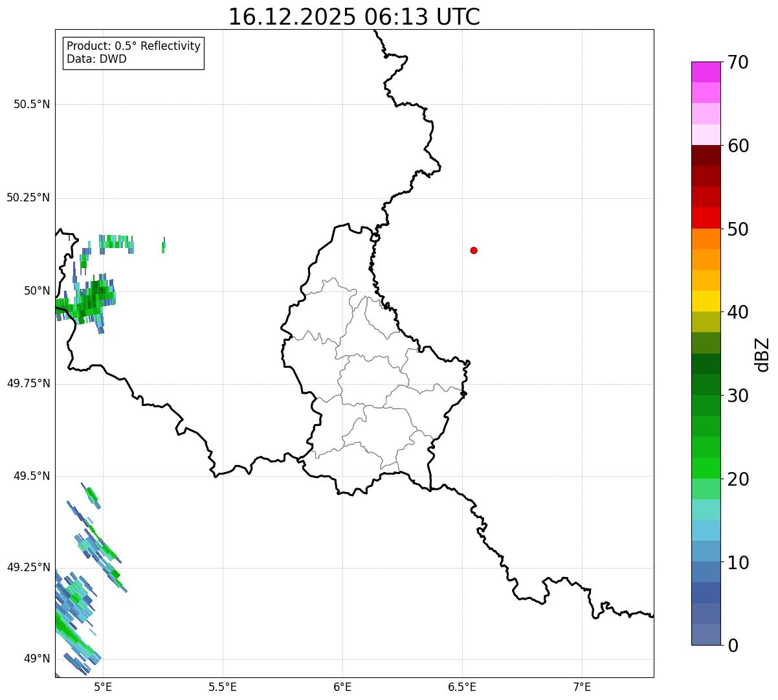Screen dimensions: 778x700
Task: Click the "Product: 0.5° Reflectivity" text
Action: pyautogui.click(x=133, y=47)
